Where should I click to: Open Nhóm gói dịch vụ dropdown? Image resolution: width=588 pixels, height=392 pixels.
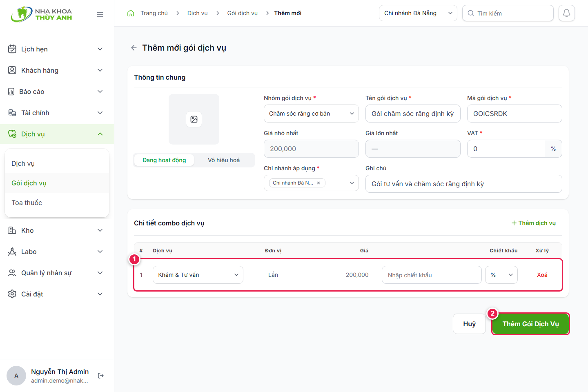311,114
